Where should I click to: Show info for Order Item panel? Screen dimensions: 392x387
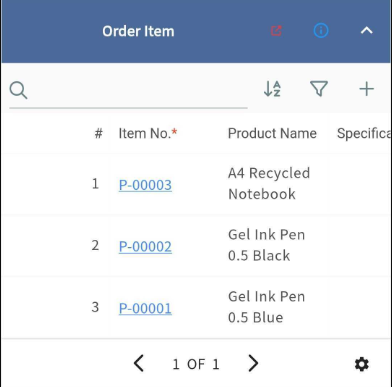[321, 31]
